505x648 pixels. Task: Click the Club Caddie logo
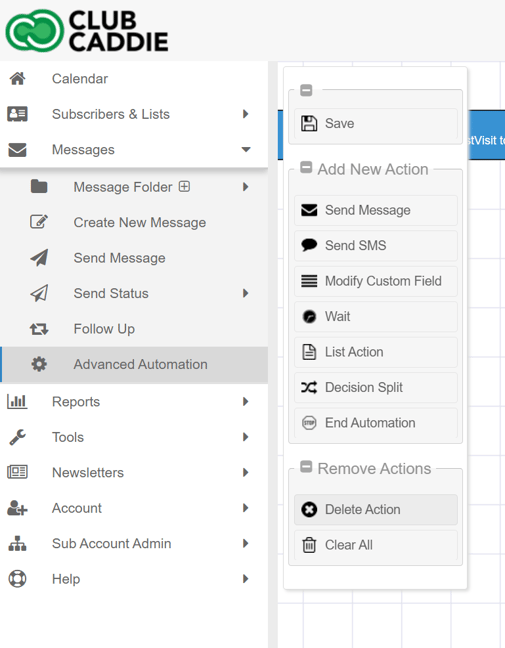click(x=87, y=31)
